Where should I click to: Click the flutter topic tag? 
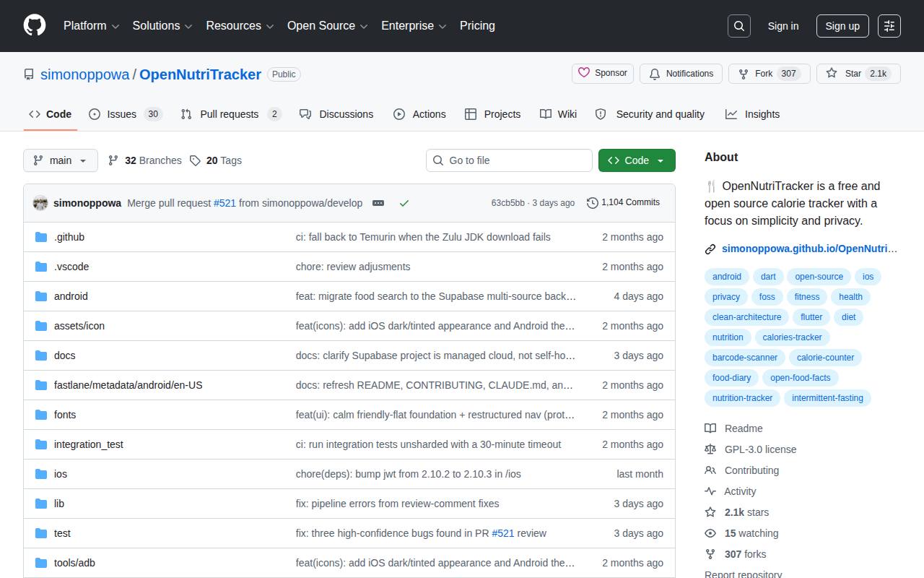point(811,317)
